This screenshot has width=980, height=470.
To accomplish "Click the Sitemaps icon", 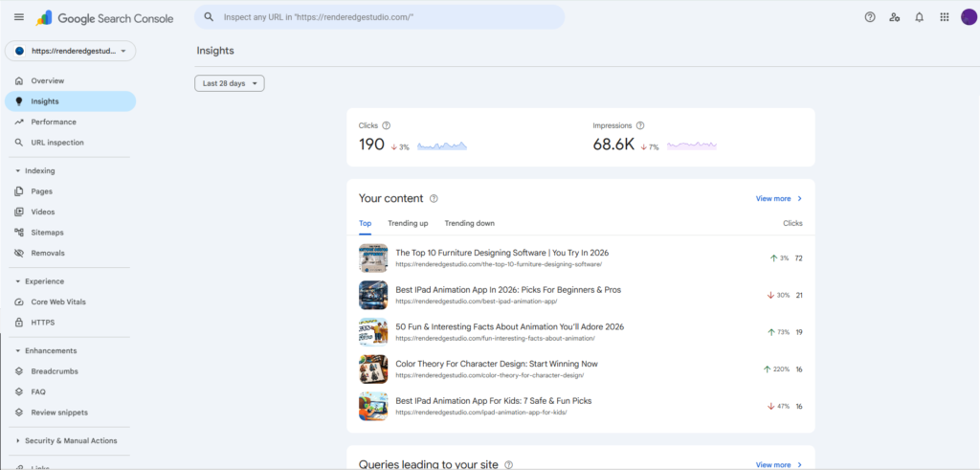I will point(19,233).
